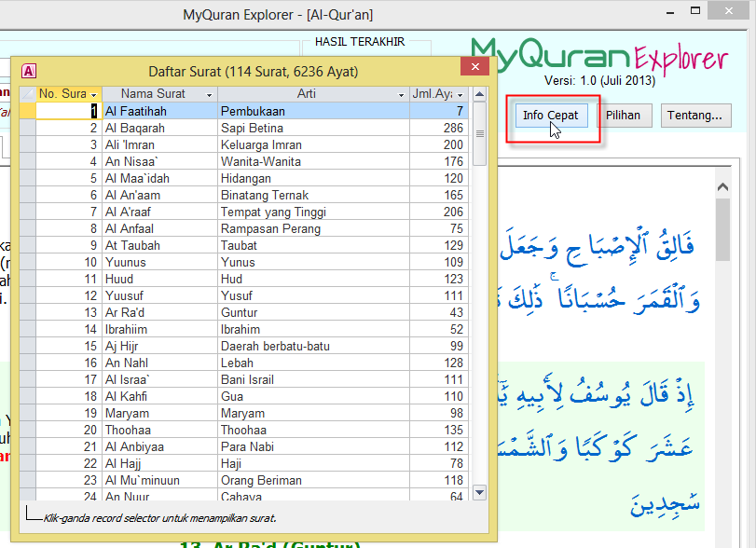Click the Access form icon in the Daftar Surat title bar
Screen dimensions: 756x548
(29, 71)
